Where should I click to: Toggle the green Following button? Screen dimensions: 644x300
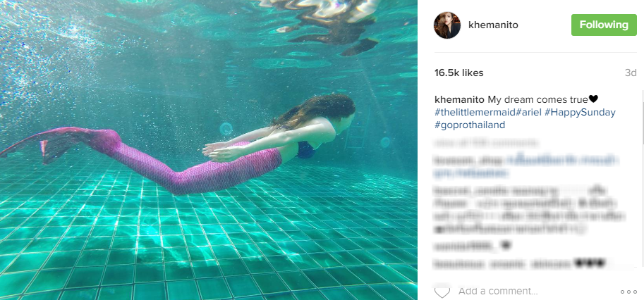click(604, 25)
